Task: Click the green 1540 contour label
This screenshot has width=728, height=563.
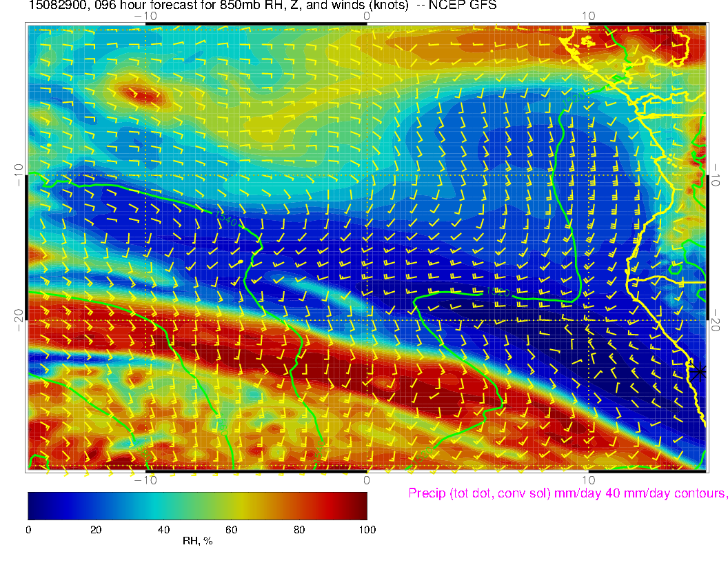Action: coord(226,220)
